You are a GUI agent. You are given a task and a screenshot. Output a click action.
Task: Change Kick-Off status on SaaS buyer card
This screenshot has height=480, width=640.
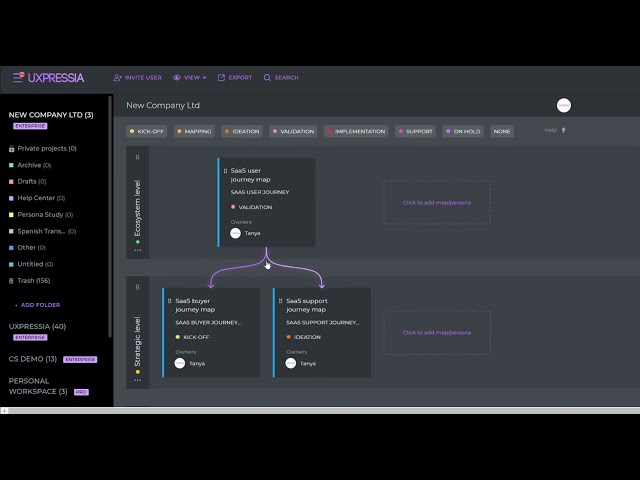pyautogui.click(x=192, y=337)
